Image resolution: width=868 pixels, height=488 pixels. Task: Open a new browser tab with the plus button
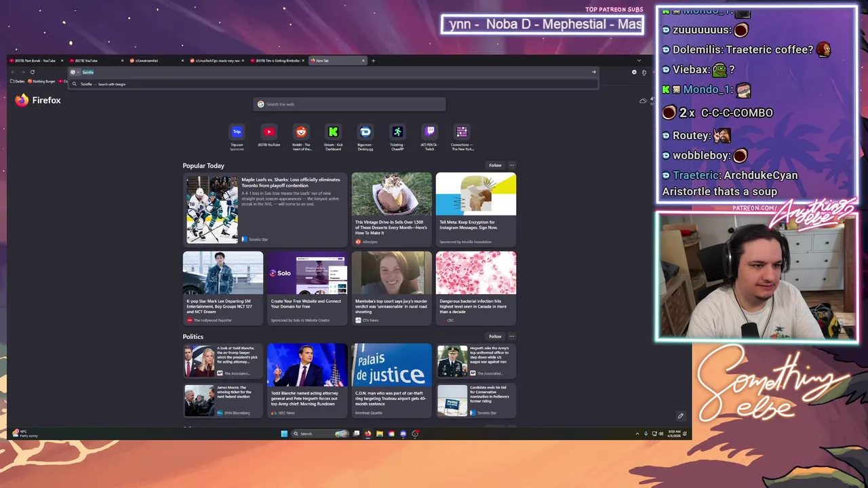[373, 60]
